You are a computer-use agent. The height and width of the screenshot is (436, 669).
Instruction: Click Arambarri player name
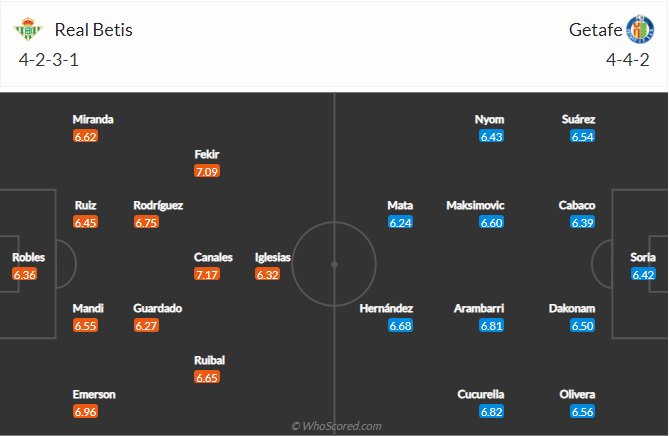coord(476,309)
